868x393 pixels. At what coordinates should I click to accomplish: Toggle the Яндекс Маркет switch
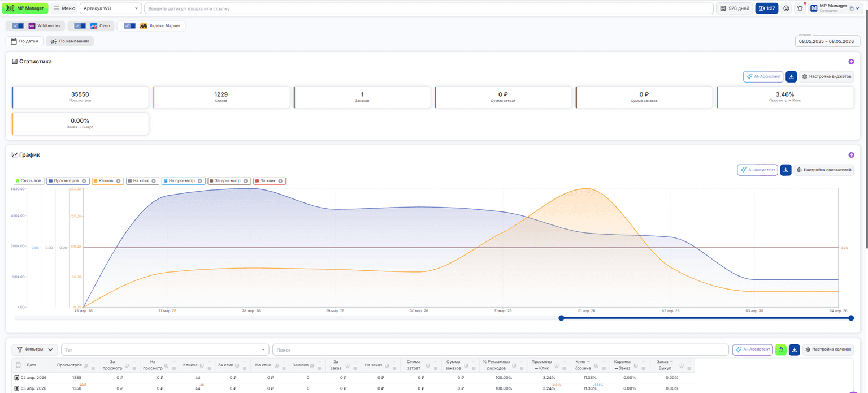pyautogui.click(x=130, y=26)
